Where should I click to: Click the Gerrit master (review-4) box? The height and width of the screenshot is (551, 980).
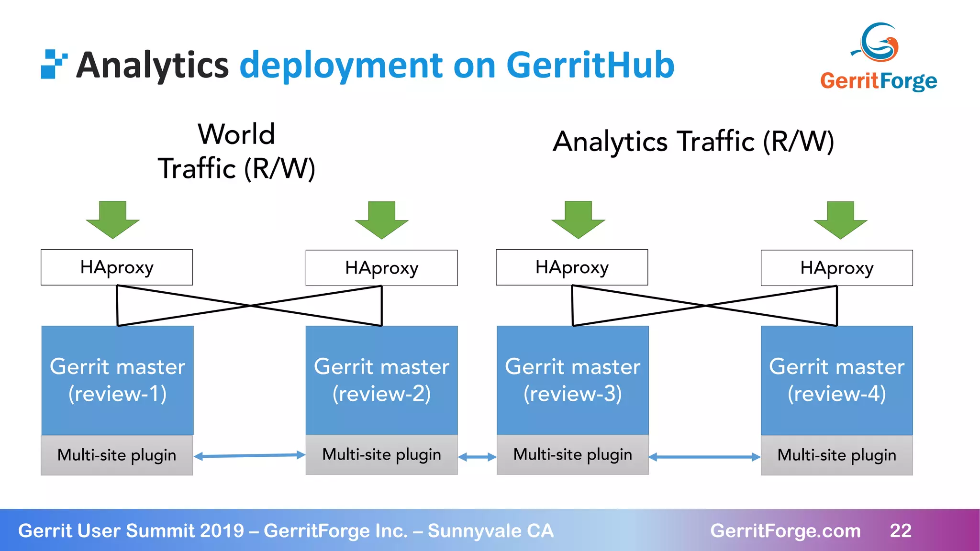tap(837, 381)
